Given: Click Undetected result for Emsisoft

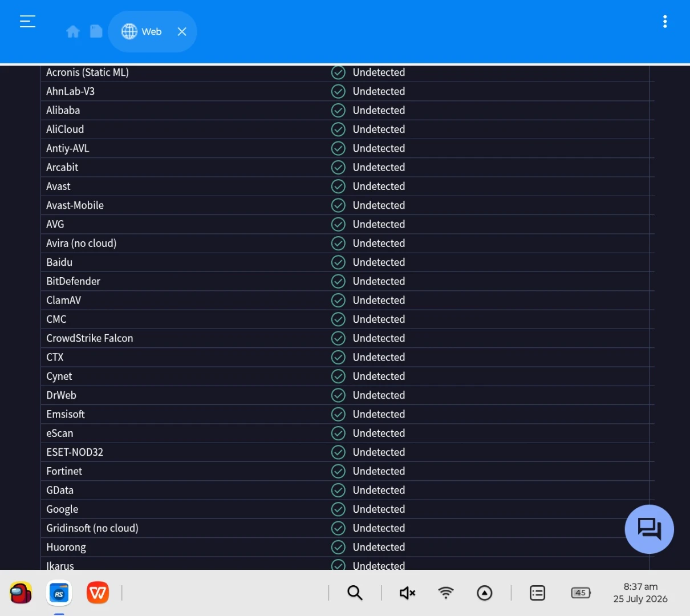Looking at the screenshot, I should [379, 414].
